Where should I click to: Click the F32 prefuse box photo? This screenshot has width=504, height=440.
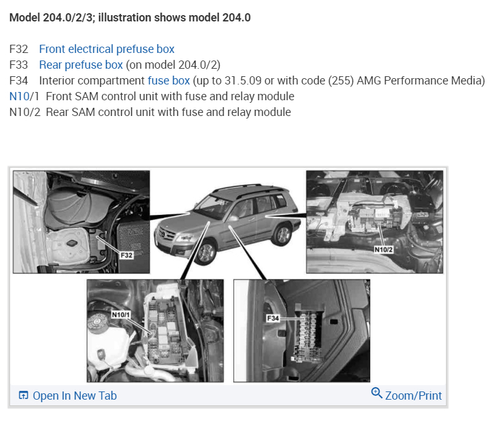pos(81,222)
